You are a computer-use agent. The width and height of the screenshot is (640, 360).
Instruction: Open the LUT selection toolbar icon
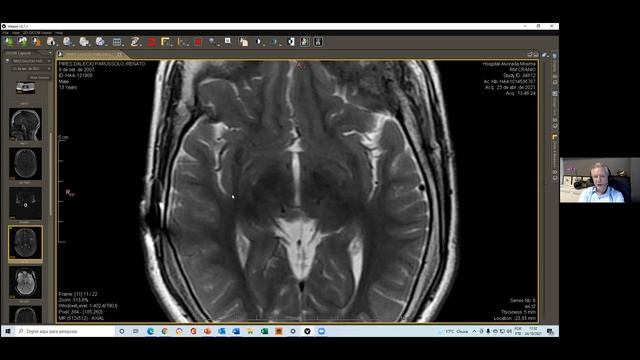tap(274, 42)
